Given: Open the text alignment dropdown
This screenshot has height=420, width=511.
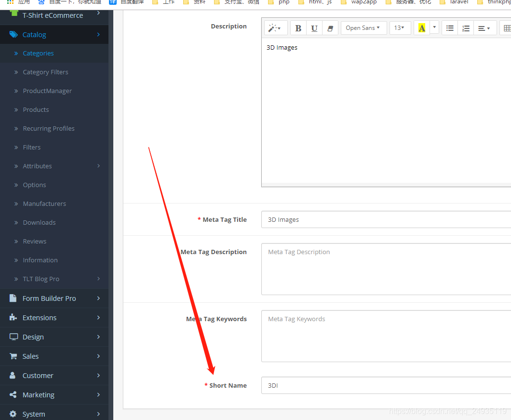Looking at the screenshot, I should pyautogui.click(x=484, y=27).
